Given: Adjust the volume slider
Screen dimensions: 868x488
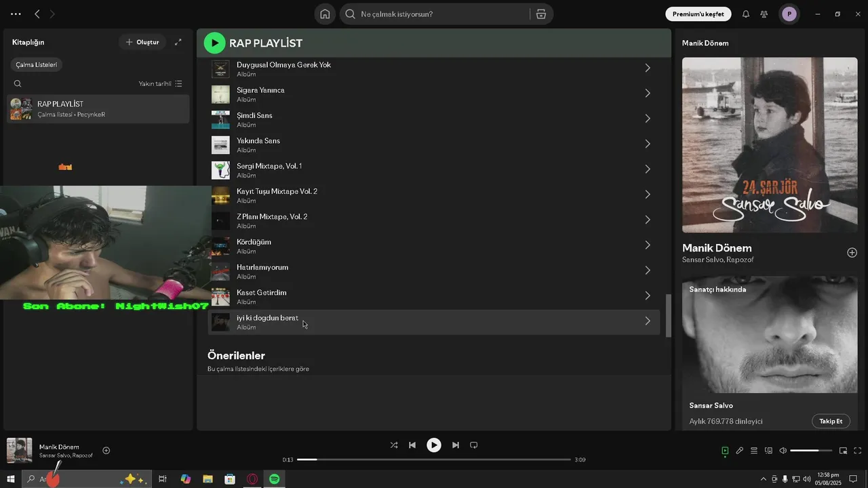Looking at the screenshot, I should click(811, 451).
